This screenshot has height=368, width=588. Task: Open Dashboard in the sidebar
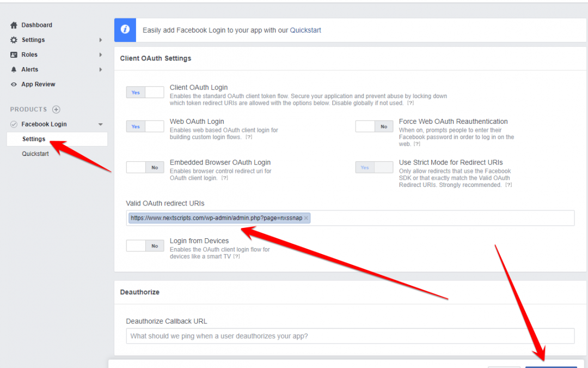pos(37,25)
